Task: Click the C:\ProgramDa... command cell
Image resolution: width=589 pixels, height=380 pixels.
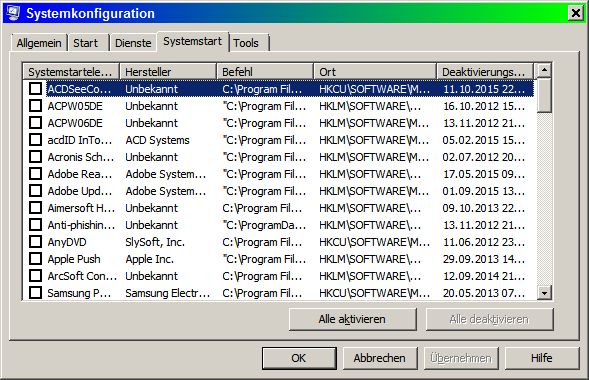Action: pyautogui.click(x=264, y=225)
